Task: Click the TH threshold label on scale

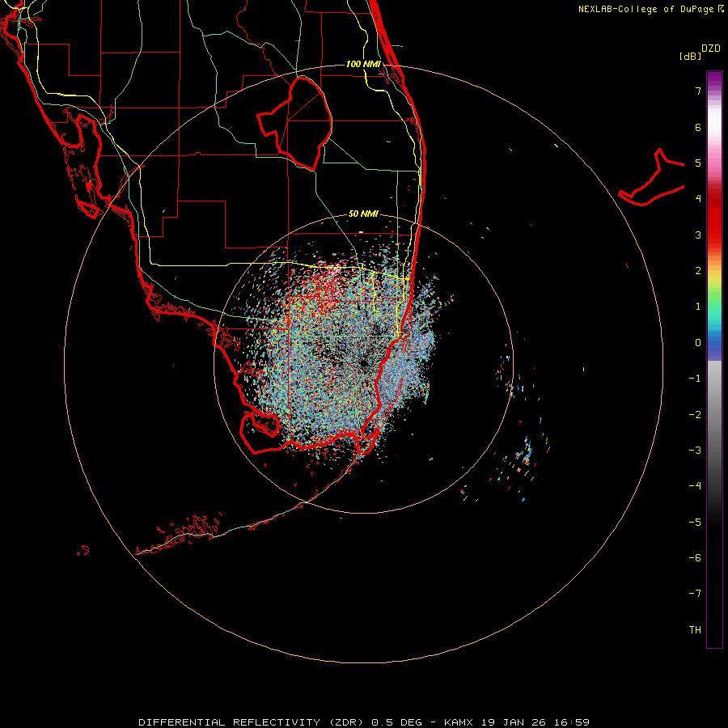Action: point(695,630)
